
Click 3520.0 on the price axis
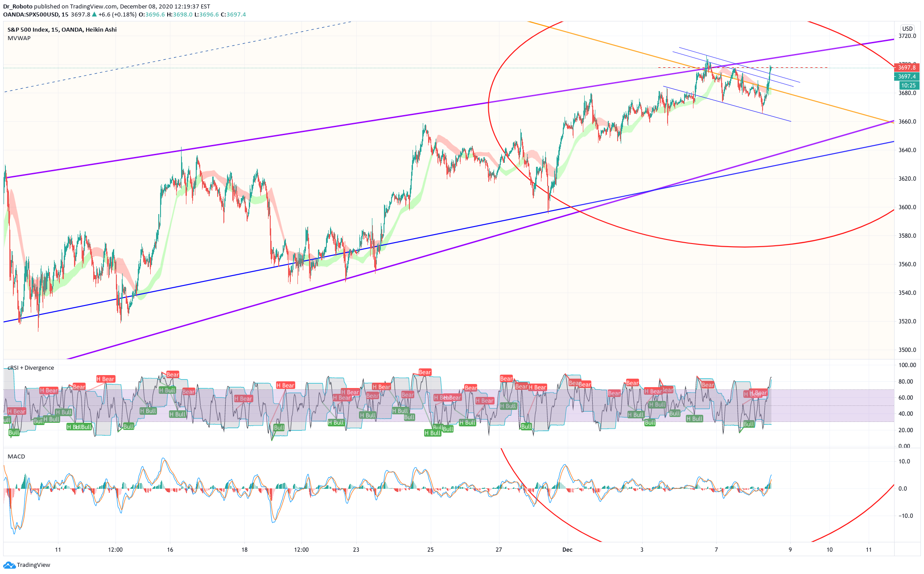tap(907, 322)
